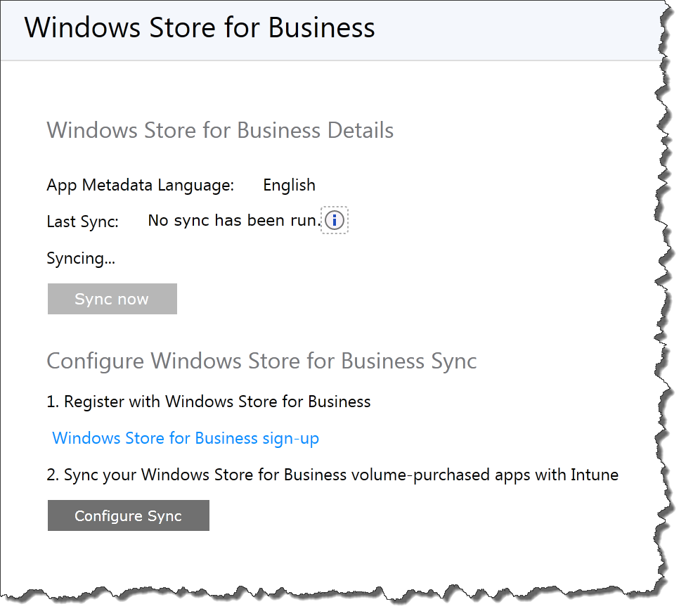Select the "No sync has been run" text
This screenshot has height=616, width=686.
pos(232,219)
